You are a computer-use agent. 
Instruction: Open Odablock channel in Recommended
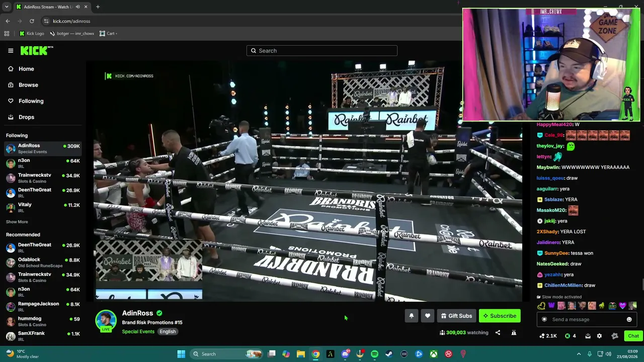pyautogui.click(x=43, y=262)
